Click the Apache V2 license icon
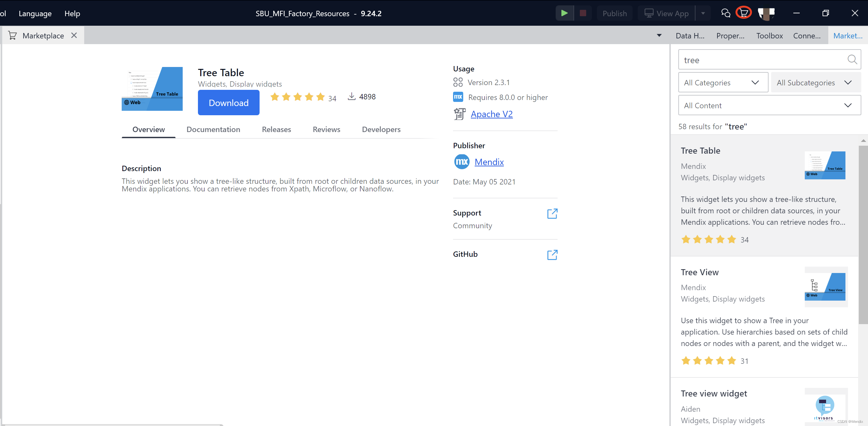The width and height of the screenshot is (868, 426). (460, 114)
